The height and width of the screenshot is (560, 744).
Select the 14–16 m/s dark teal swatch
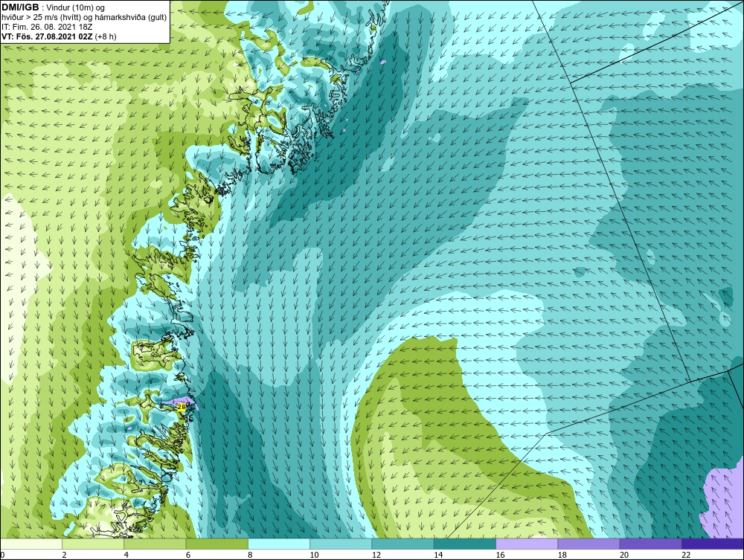[x=464, y=544]
